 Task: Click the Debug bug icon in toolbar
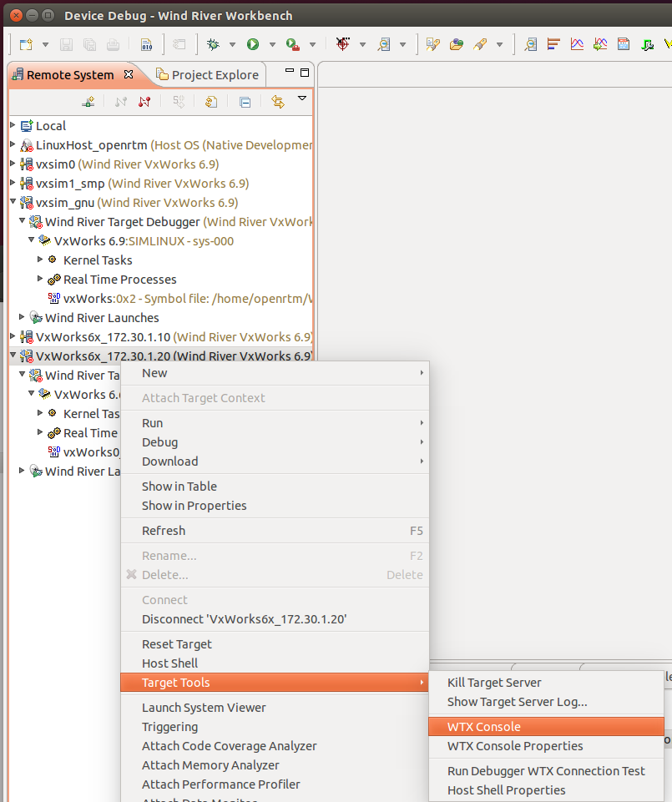pos(213,44)
